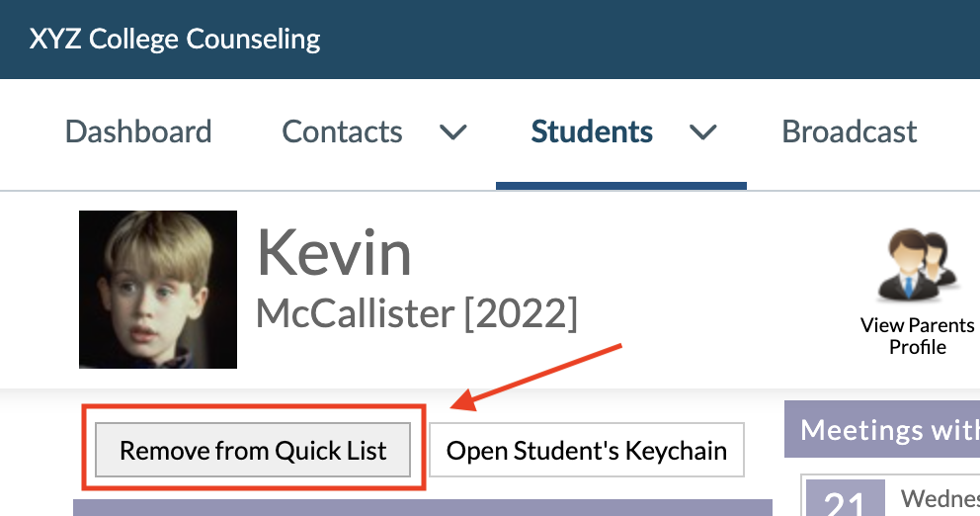Select the Students tab label
This screenshot has width=980, height=516.
coord(592,132)
